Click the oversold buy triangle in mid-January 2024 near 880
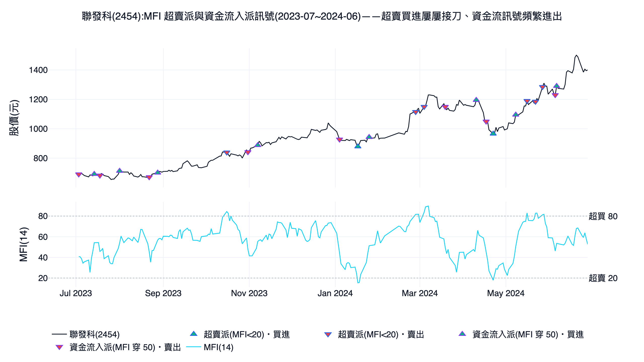This screenshot has width=644, height=362. (358, 146)
